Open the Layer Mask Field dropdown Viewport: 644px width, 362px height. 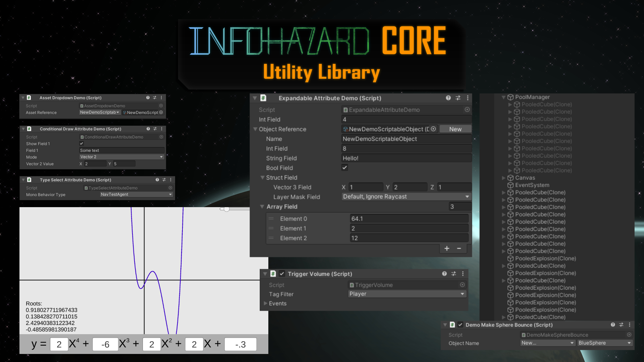coord(406,196)
